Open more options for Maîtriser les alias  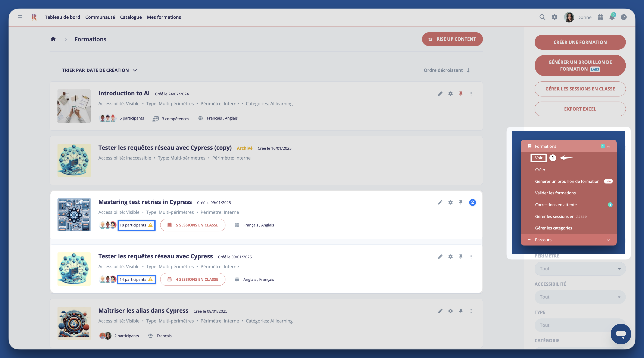(x=471, y=311)
